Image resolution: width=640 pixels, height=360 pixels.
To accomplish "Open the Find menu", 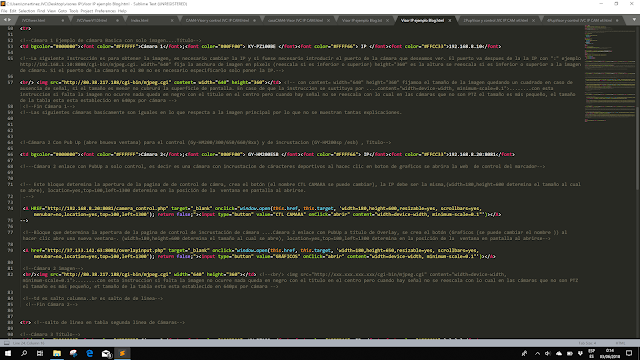I will (x=41, y=11).
